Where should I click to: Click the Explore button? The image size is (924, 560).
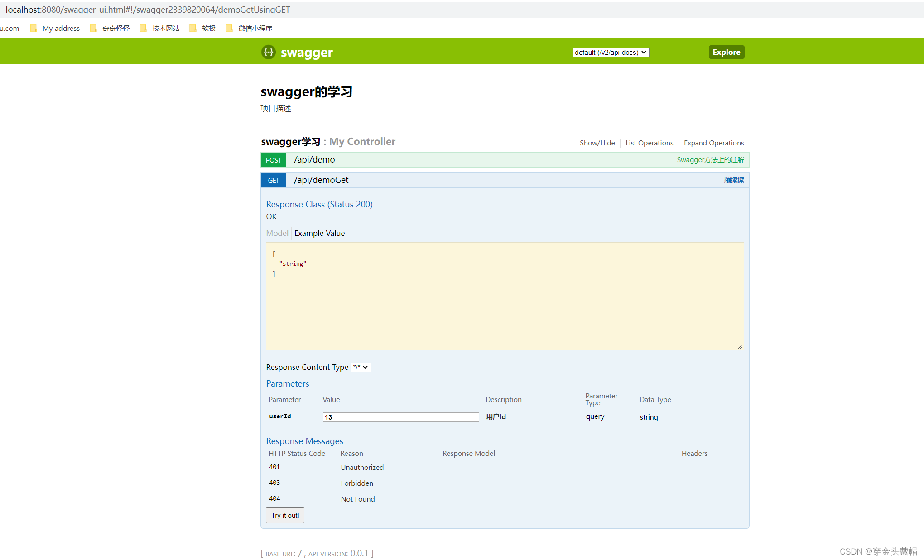726,52
